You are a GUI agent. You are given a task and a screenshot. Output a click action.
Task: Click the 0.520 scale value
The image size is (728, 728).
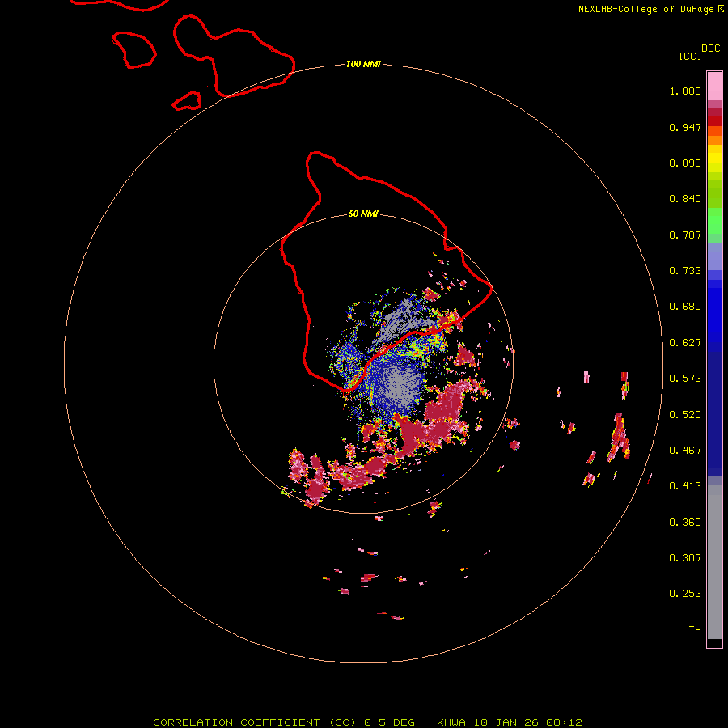(685, 415)
